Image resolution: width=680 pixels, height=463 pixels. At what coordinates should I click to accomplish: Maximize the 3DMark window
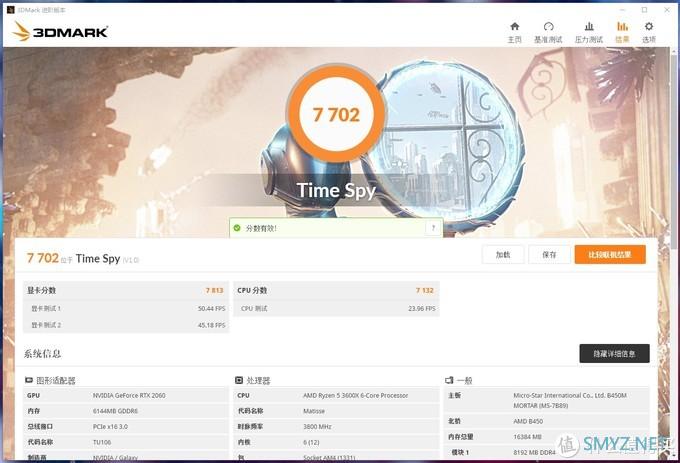tap(645, 10)
